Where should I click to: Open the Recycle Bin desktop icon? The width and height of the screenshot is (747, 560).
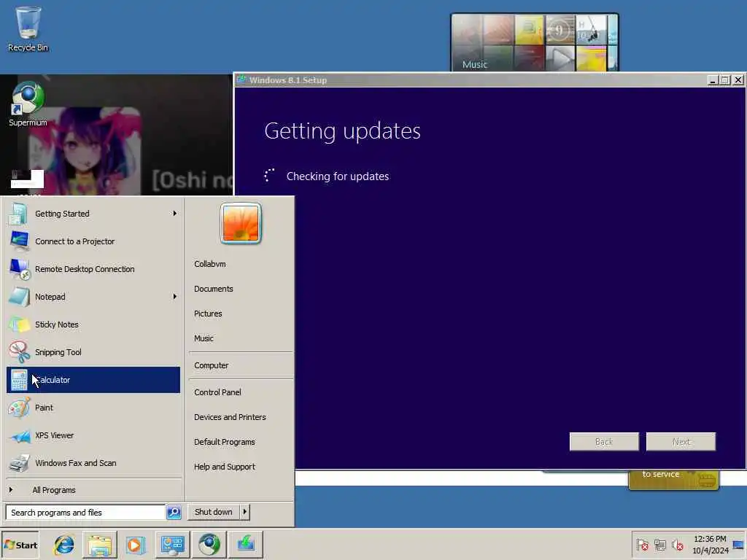tap(28, 28)
